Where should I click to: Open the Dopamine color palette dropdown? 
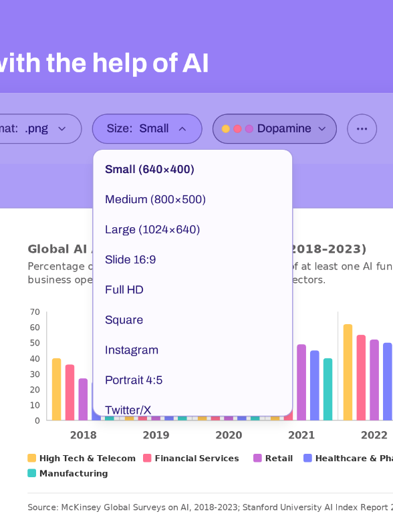275,128
